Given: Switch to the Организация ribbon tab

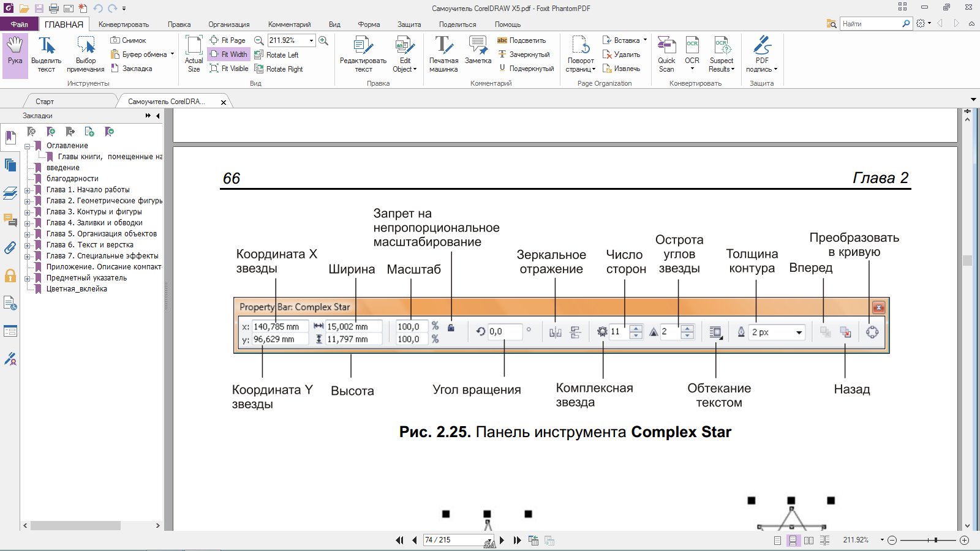Looking at the screenshot, I should (228, 24).
